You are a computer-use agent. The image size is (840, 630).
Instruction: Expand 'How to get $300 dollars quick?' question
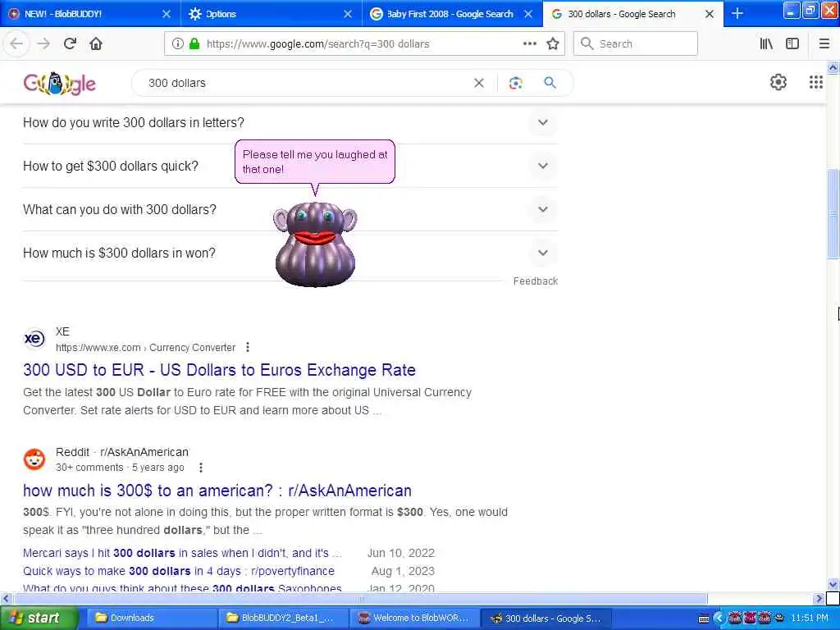click(x=290, y=166)
